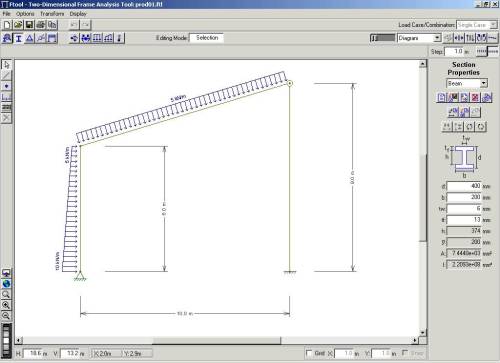Select the Insert Node dot tool

point(6,86)
